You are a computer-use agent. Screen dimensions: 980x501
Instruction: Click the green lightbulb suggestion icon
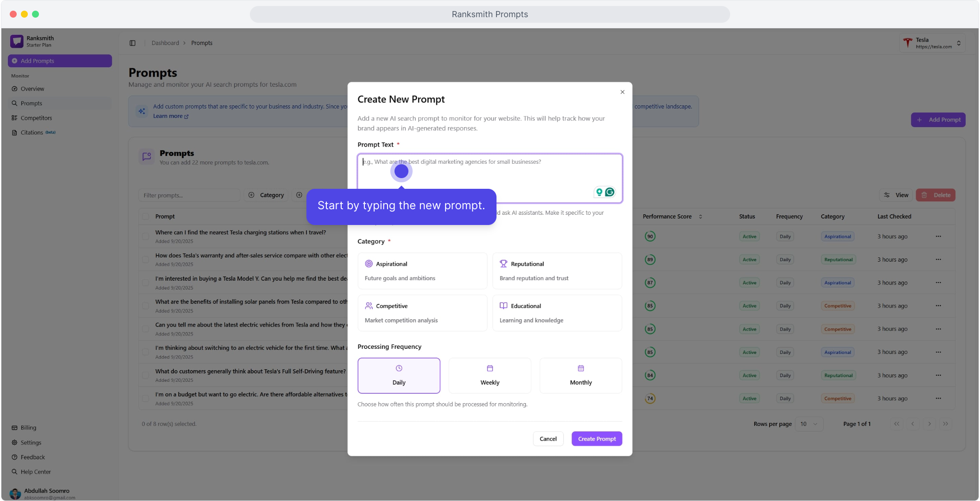click(599, 192)
